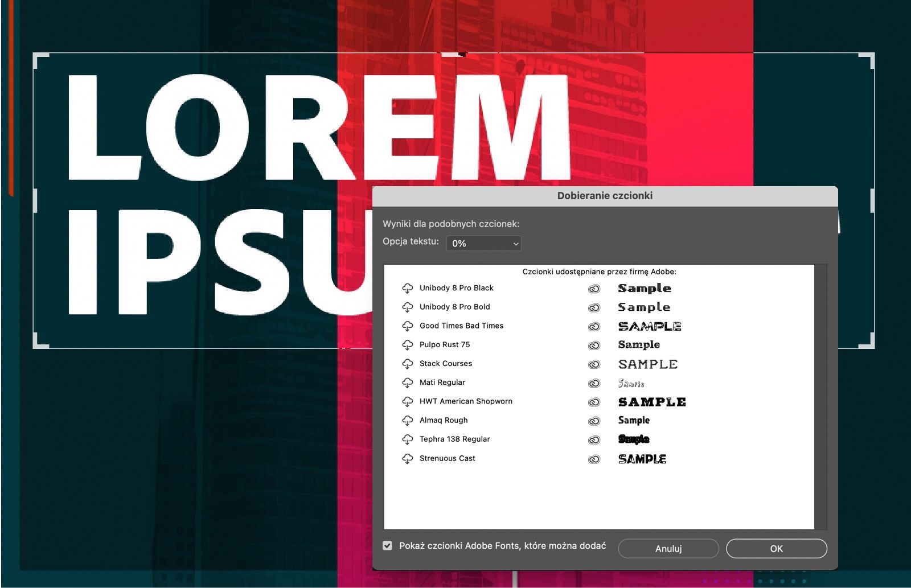Select HWT American Shopworn font name
This screenshot has width=911, height=588.
[466, 401]
